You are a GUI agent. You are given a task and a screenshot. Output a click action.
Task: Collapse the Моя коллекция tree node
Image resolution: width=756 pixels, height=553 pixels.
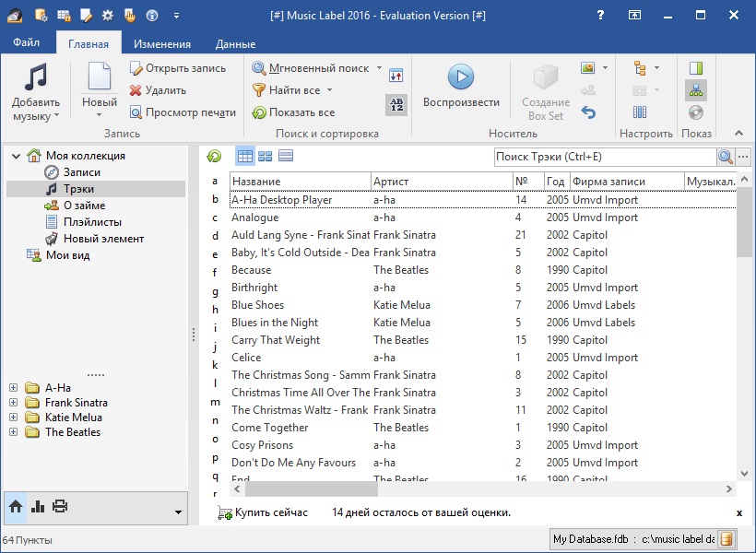(x=16, y=156)
